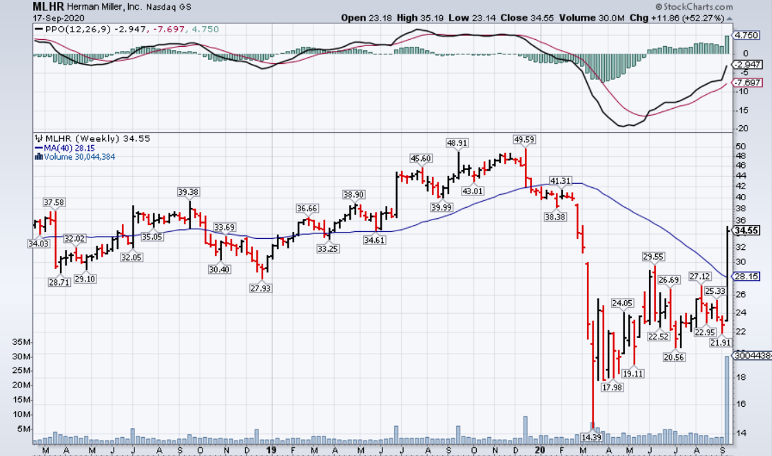Click the 5M level on the volume axis
772x456 pixels.
25,429
